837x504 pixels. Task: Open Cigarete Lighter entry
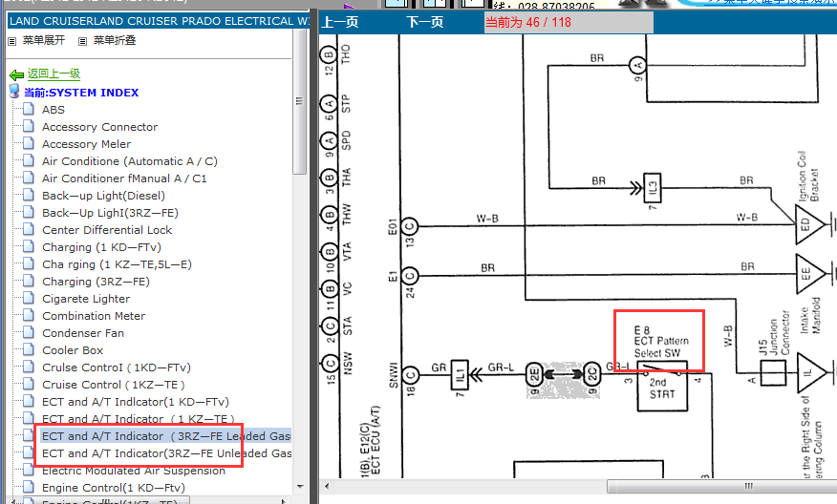[x=86, y=299]
